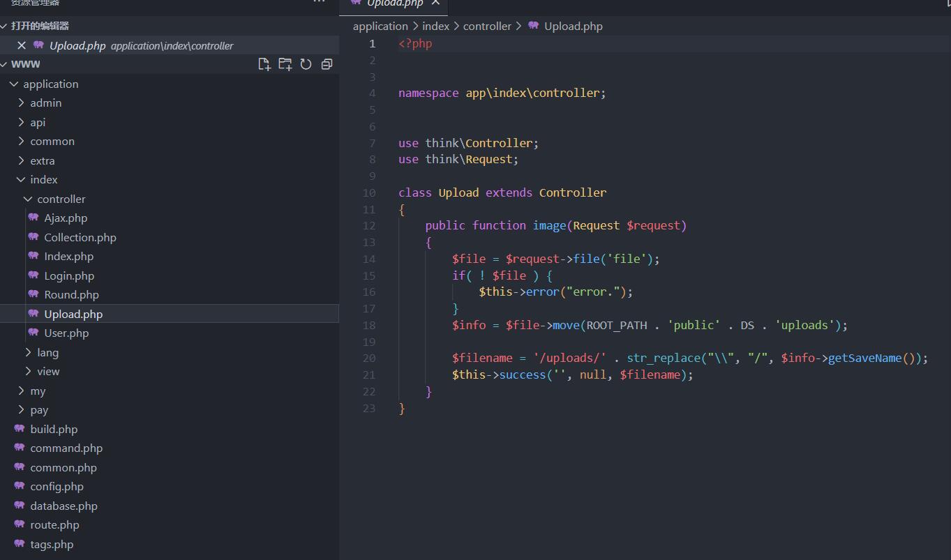The height and width of the screenshot is (560, 951).
Task: Open database.php from the explorer
Action: 63,506
